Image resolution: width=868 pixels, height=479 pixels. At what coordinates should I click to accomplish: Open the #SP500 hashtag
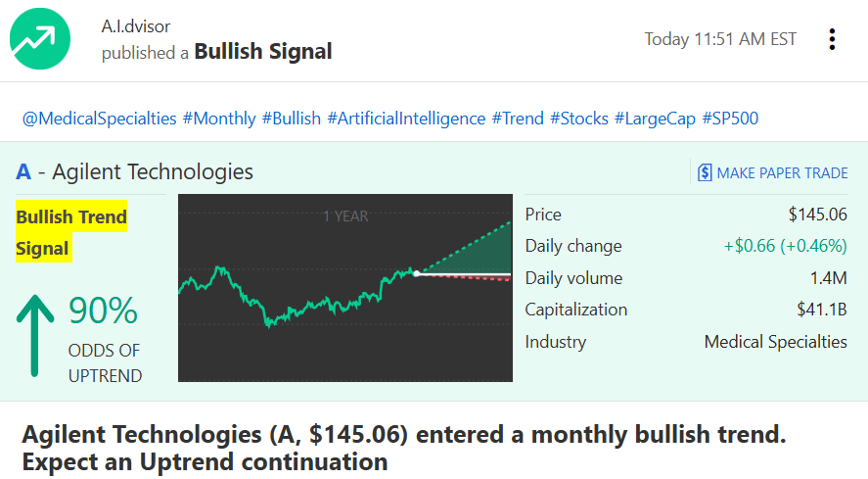730,119
